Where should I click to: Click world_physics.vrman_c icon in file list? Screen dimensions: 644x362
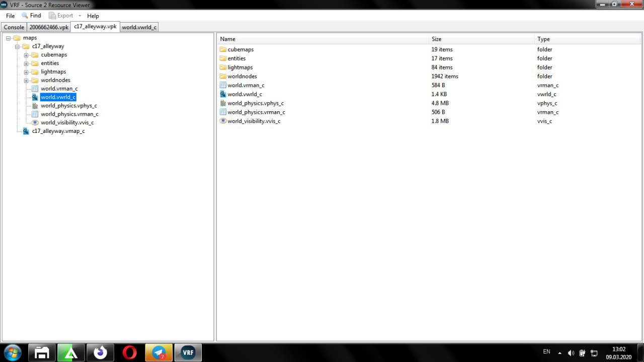[223, 112]
